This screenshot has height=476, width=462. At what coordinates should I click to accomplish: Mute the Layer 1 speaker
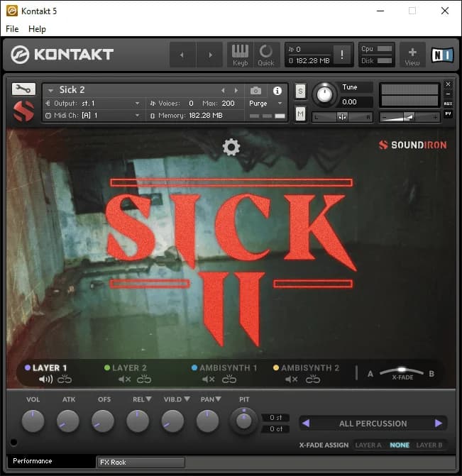46,379
